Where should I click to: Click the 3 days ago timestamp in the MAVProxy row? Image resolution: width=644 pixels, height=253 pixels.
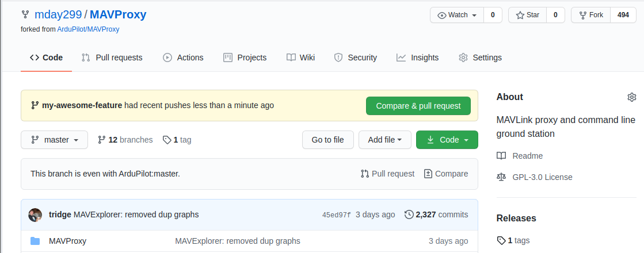[x=448, y=241]
